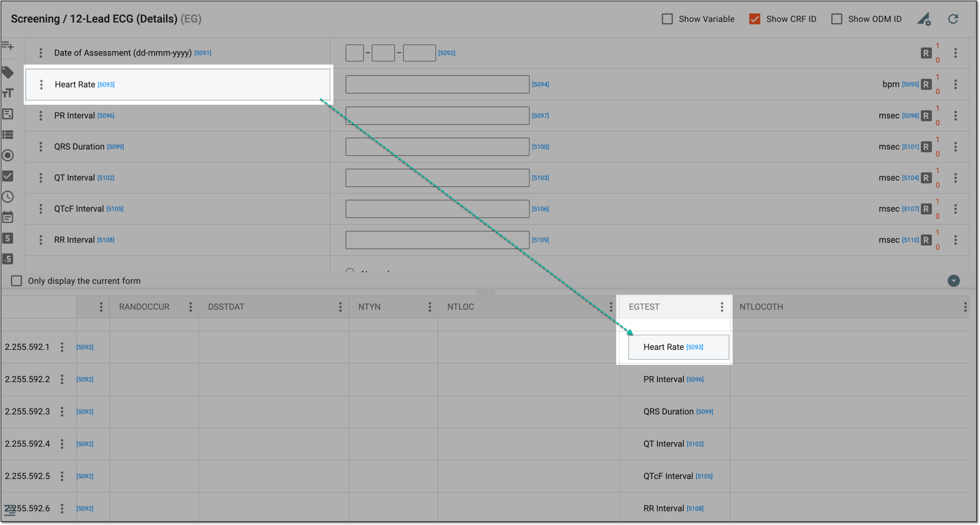Select the time field clock icon
Image resolution: width=980 pixels, height=525 pixels.
point(8,197)
